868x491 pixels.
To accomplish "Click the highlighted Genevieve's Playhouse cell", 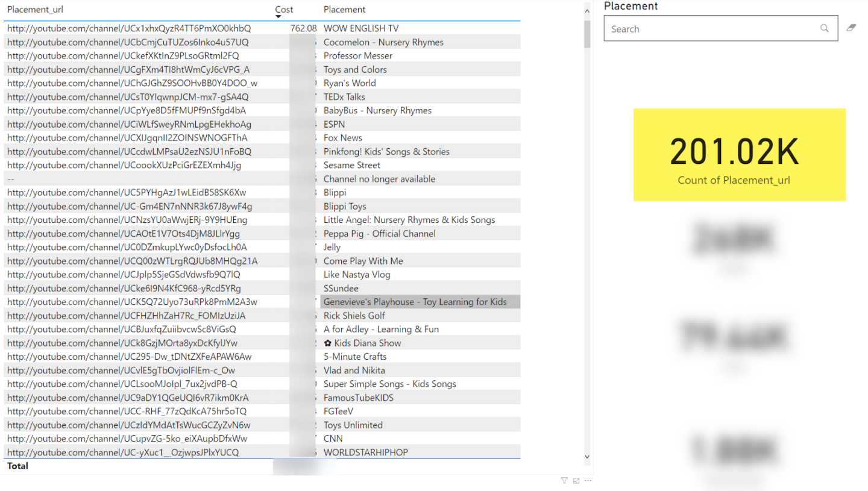I will [415, 302].
